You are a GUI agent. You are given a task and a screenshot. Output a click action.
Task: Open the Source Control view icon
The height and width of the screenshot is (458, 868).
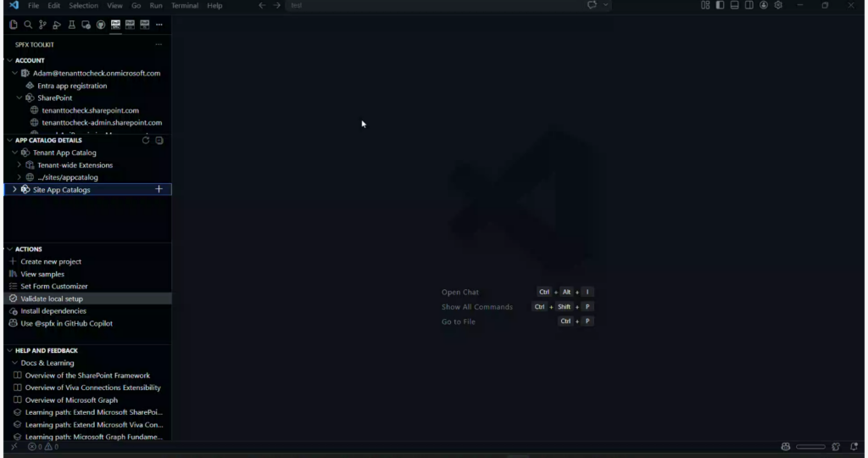(x=42, y=25)
